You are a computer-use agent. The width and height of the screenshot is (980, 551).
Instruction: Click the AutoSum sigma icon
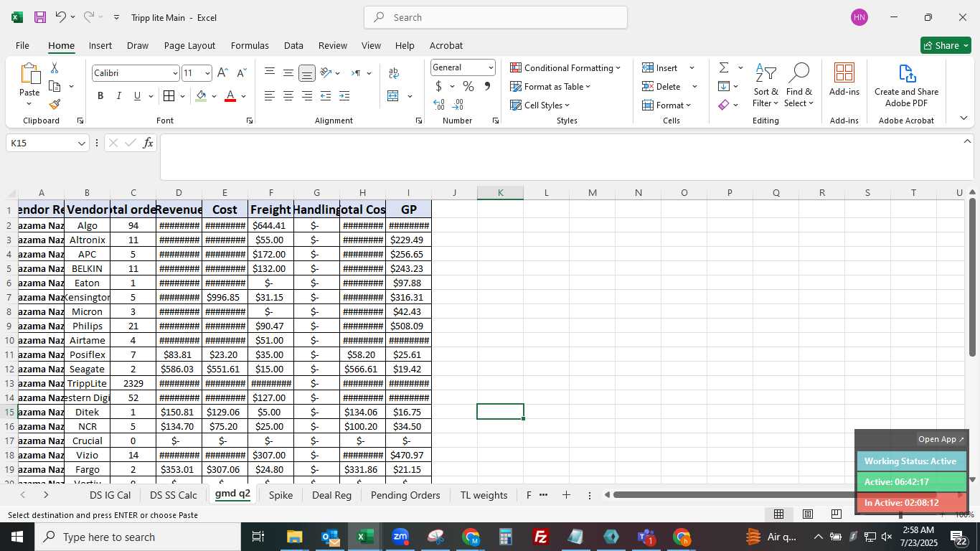pyautogui.click(x=724, y=67)
